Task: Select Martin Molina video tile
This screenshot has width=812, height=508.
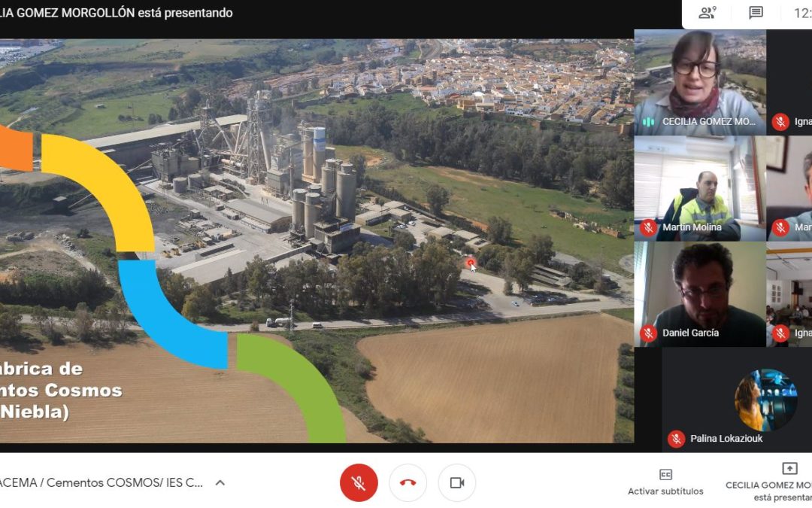Action: coord(700,189)
